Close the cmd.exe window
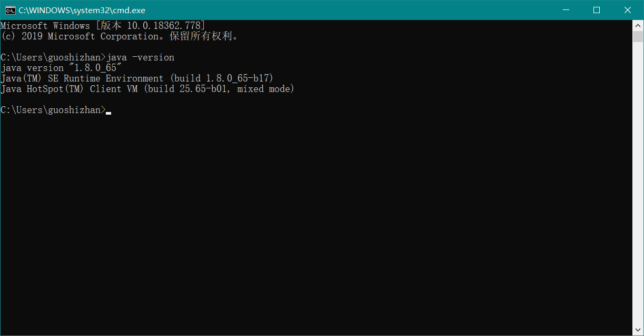Viewport: 644px width, 336px height. tap(628, 10)
